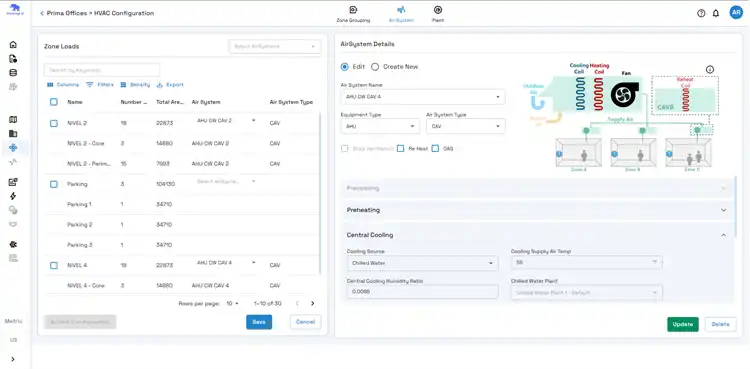Click the Delete button
The height and width of the screenshot is (369, 750).
(720, 324)
